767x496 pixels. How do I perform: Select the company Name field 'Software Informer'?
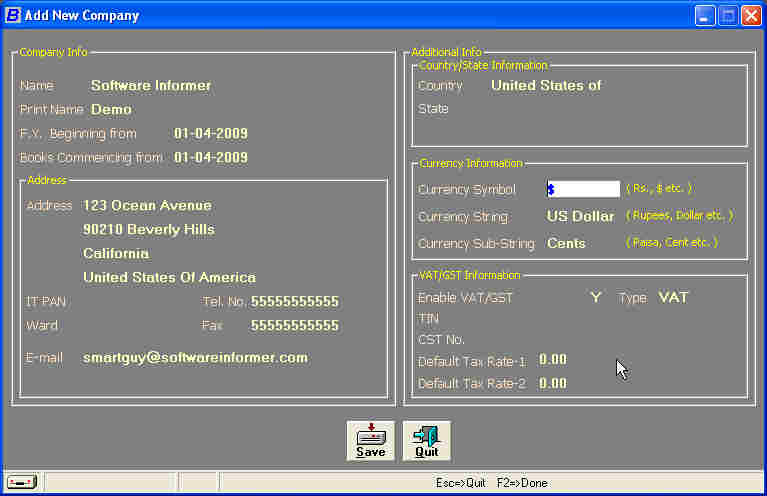point(151,86)
